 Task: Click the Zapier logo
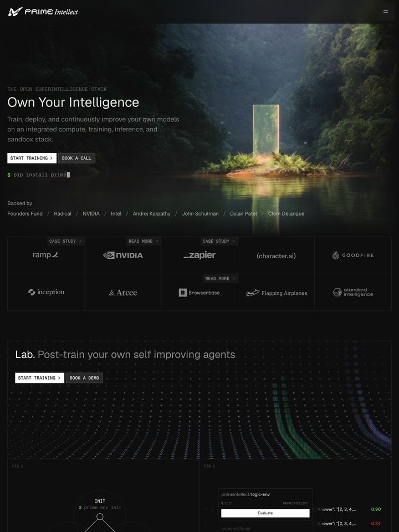tap(199, 255)
